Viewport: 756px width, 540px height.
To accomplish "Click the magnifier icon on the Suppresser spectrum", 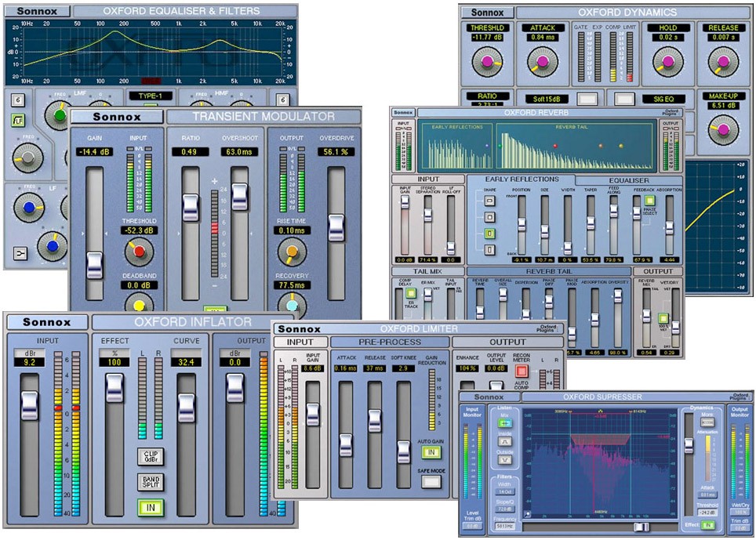I will [529, 513].
